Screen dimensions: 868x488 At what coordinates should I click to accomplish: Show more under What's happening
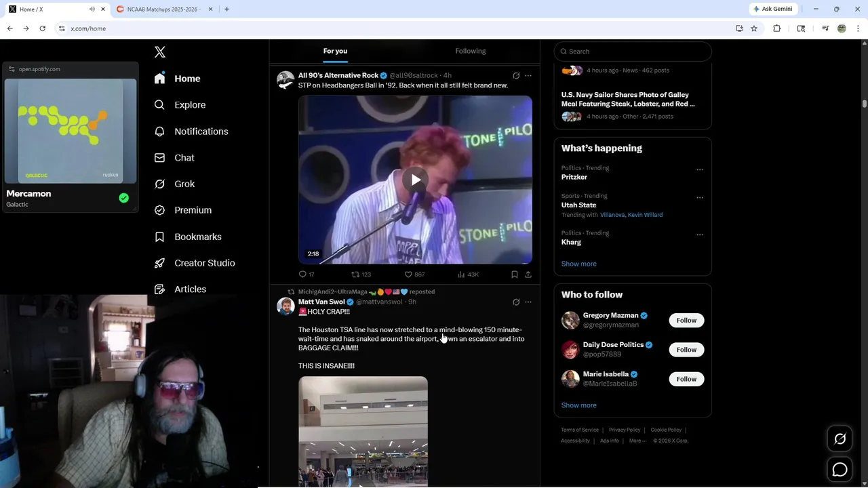tap(579, 264)
